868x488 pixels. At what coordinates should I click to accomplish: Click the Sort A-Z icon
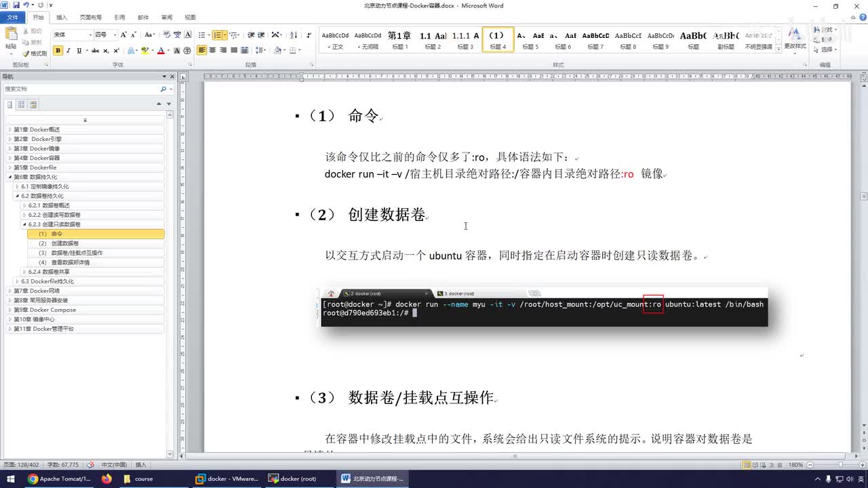[292, 35]
